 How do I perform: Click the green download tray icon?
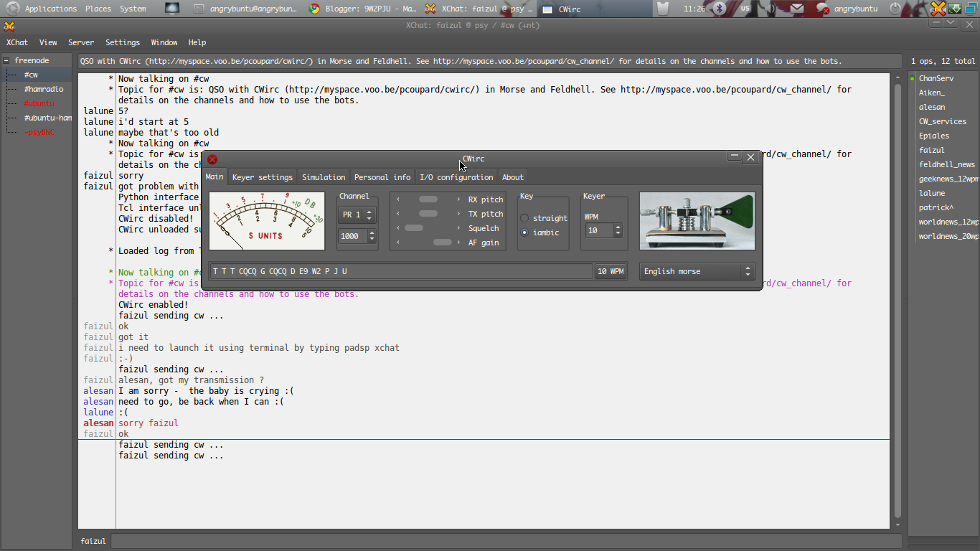point(955,9)
